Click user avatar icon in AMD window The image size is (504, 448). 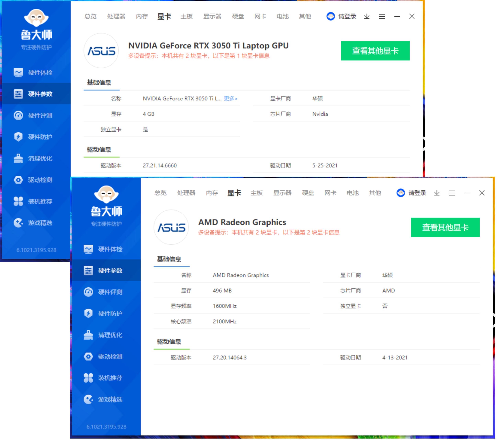tap(401, 193)
